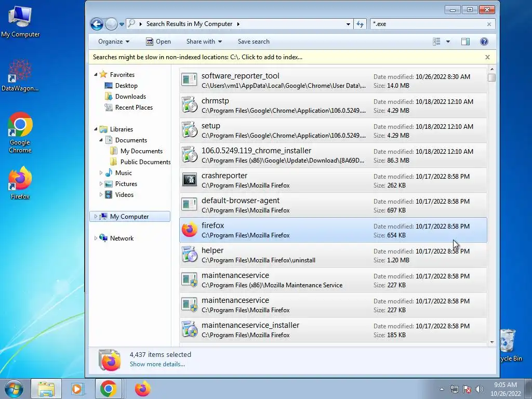
Task: Collapse the Libraries tree section
Action: click(x=96, y=129)
